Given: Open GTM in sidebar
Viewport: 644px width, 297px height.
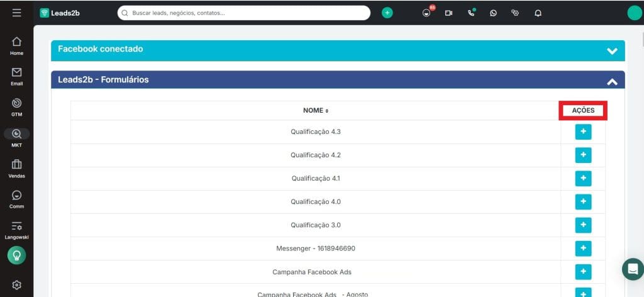Looking at the screenshot, I should coord(16,107).
